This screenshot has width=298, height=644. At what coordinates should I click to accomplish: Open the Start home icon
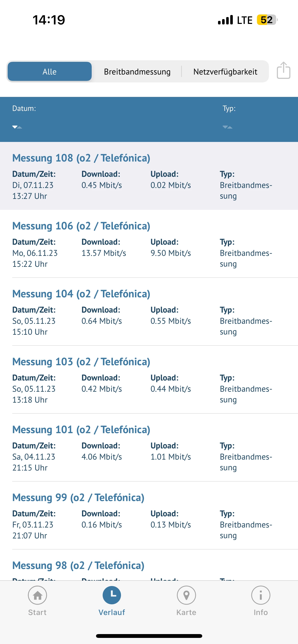[x=37, y=595]
